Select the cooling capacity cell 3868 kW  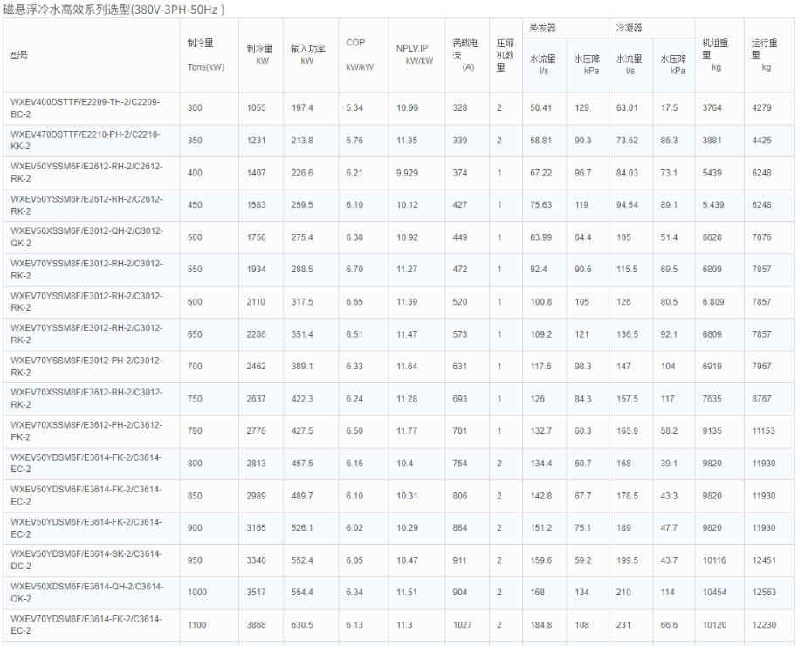[x=259, y=625]
